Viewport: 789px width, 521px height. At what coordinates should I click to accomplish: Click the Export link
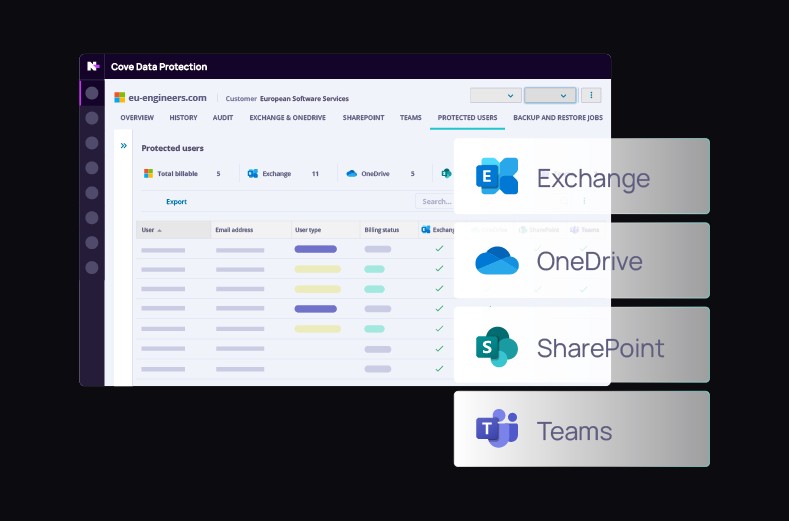(x=176, y=201)
